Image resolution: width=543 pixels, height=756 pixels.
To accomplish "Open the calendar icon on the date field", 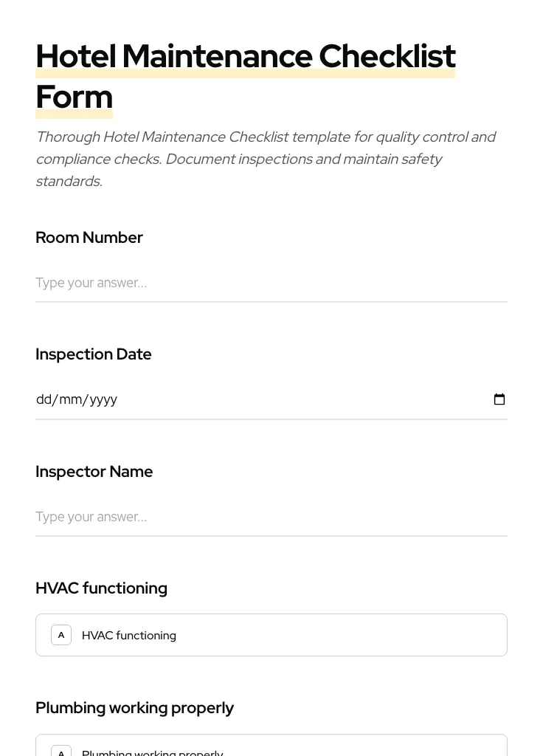I will tap(499, 399).
